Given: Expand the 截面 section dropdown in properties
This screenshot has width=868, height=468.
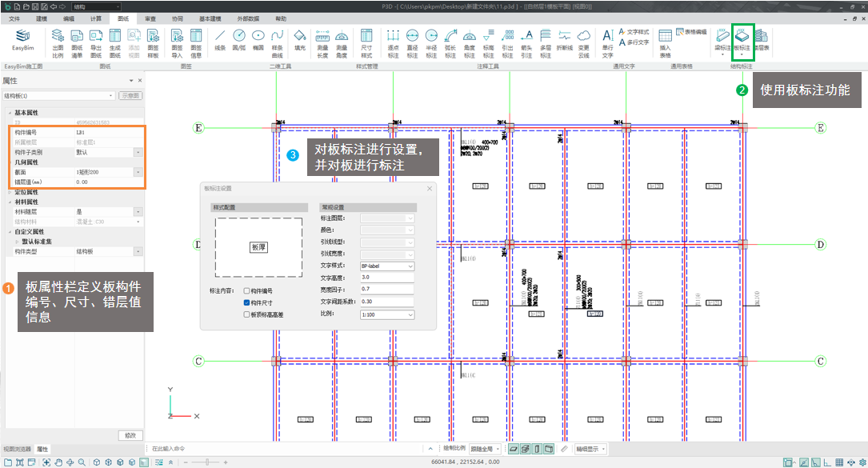Looking at the screenshot, I should tap(138, 172).
